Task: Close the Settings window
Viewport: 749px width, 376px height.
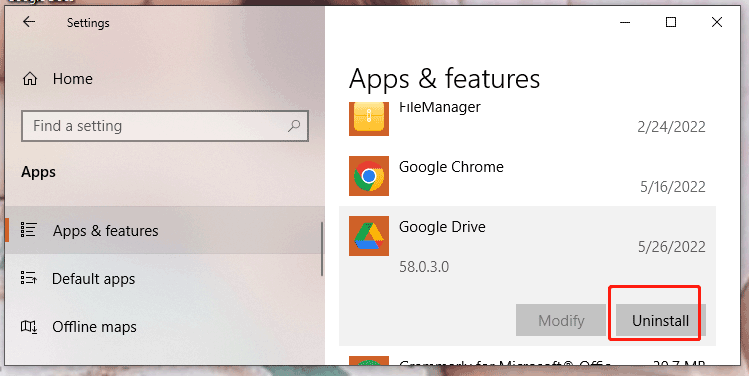Action: click(717, 22)
